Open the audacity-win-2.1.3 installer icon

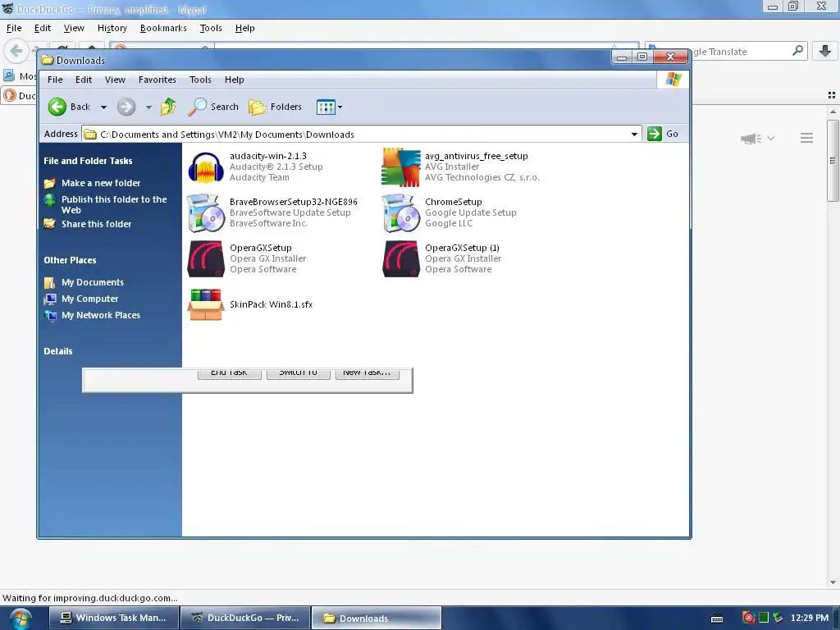coord(206,167)
